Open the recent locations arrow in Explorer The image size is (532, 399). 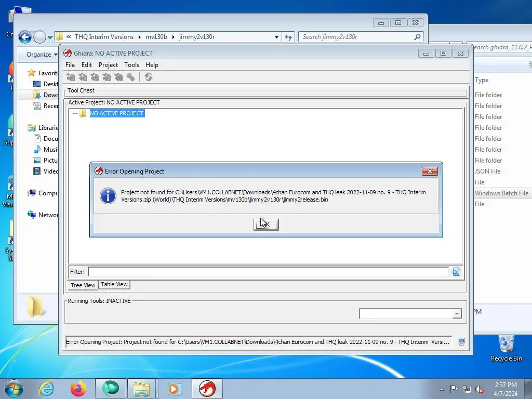coord(50,37)
